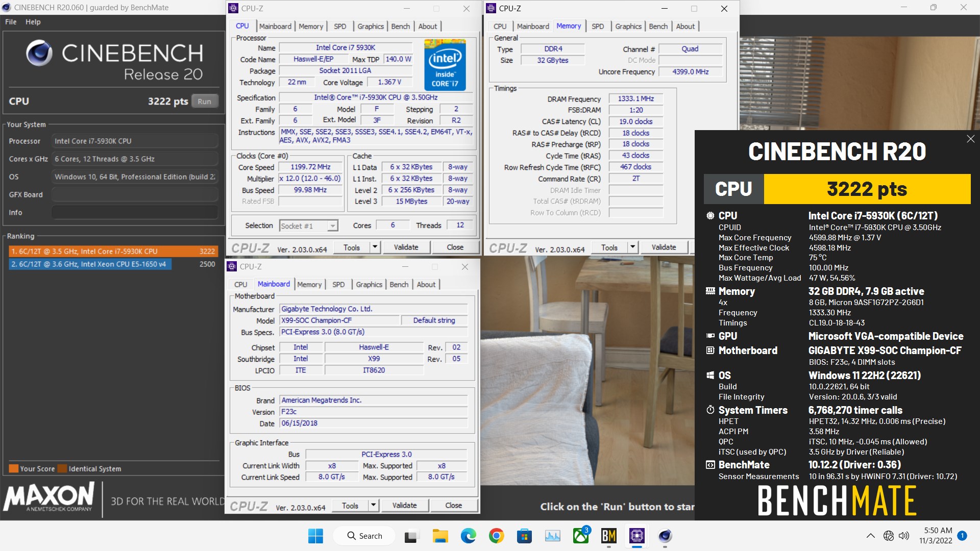Click the Cinebench sphere logo
This screenshot has height=551, width=980.
(39, 53)
